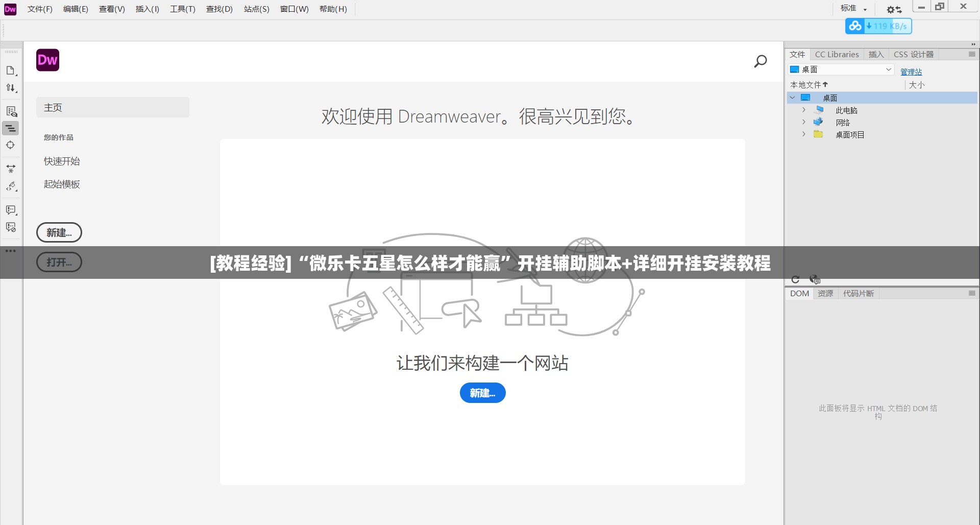Click the 此电脑 computer icon in file tree

(819, 110)
